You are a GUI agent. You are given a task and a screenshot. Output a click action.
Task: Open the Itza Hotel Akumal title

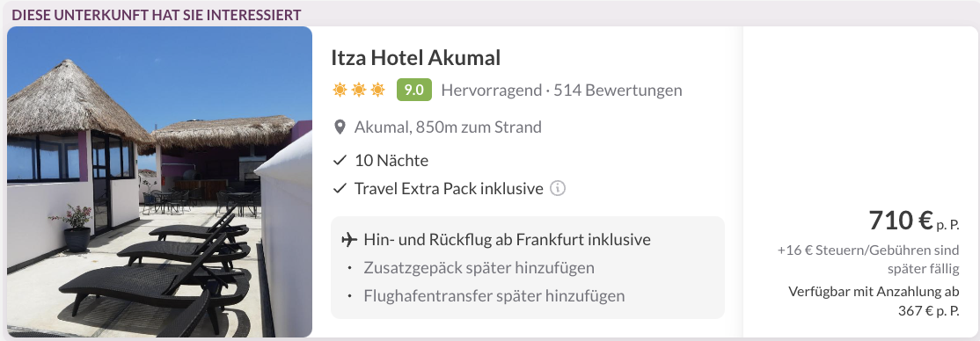(x=415, y=58)
